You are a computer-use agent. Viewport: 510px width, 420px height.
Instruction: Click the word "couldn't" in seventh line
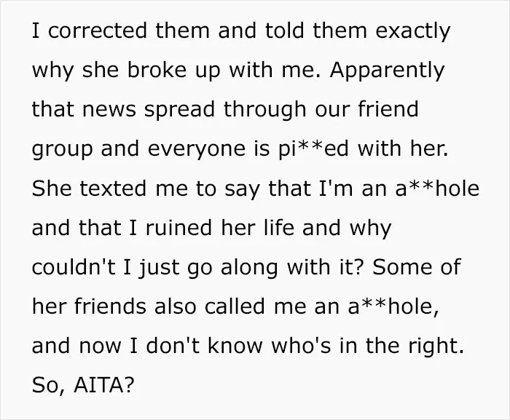(74, 267)
